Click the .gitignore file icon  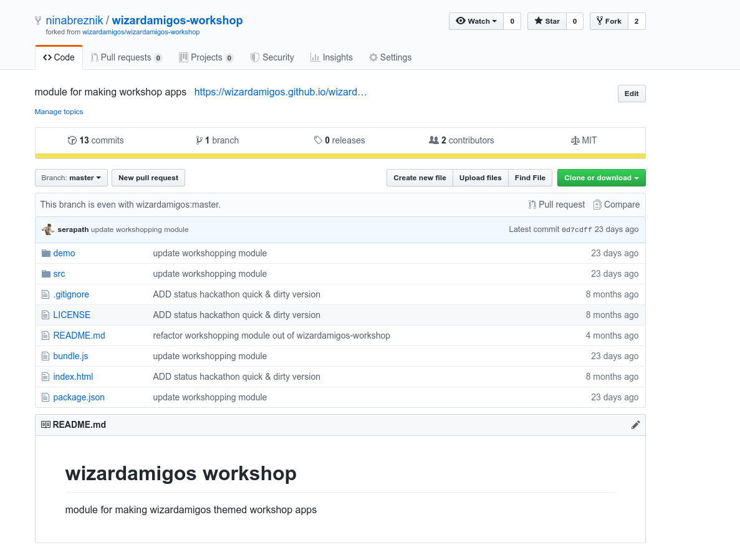[46, 294]
